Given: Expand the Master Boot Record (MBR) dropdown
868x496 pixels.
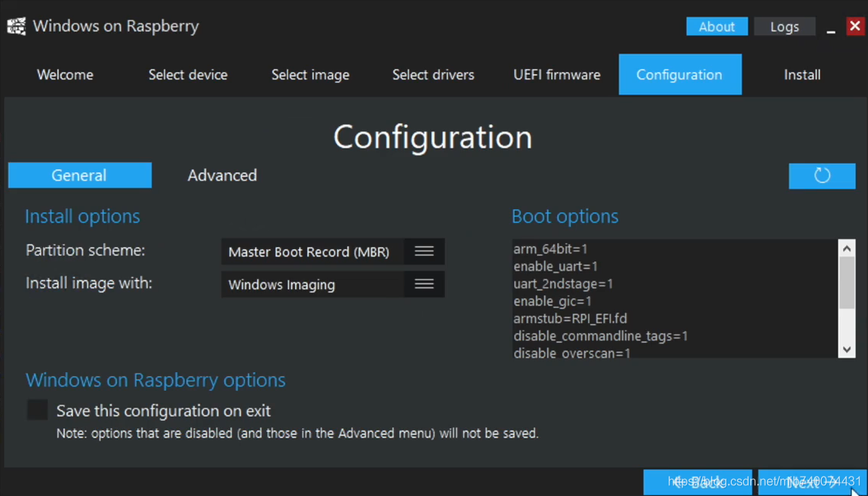Looking at the screenshot, I should click(312, 251).
